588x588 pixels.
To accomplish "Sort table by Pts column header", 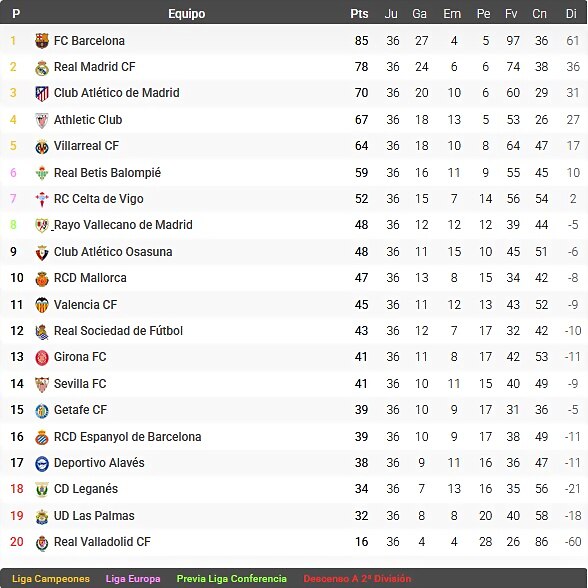I will click(359, 14).
